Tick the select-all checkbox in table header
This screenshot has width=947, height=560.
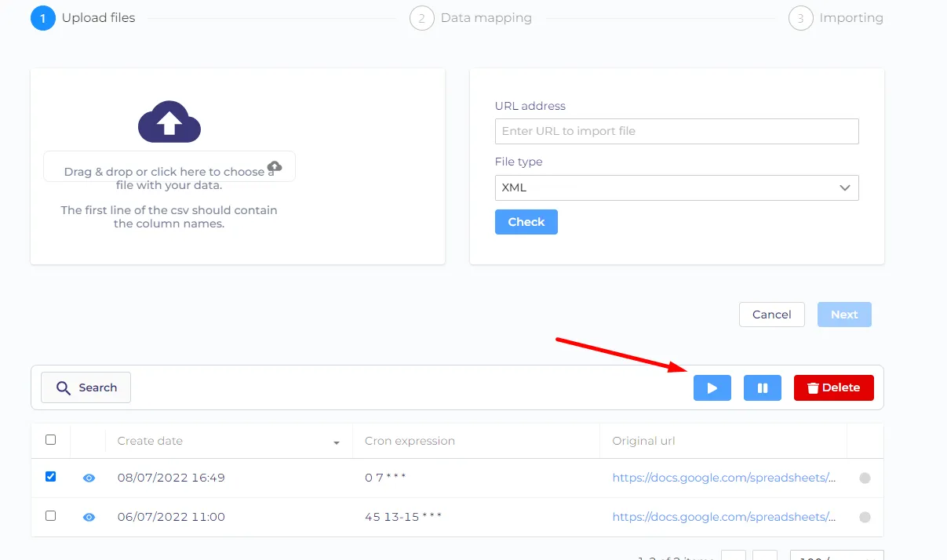click(x=51, y=440)
